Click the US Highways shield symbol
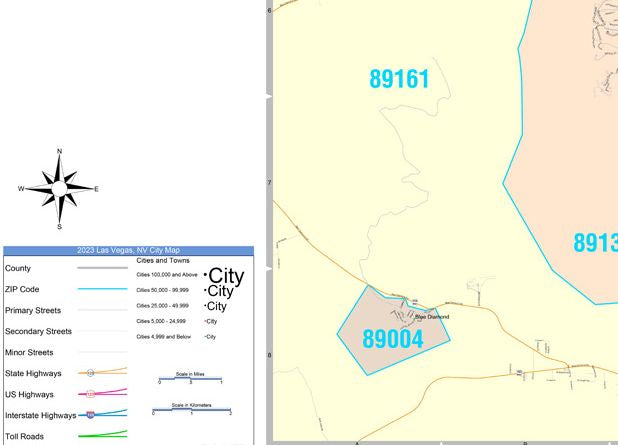The image size is (618, 445). click(x=91, y=394)
